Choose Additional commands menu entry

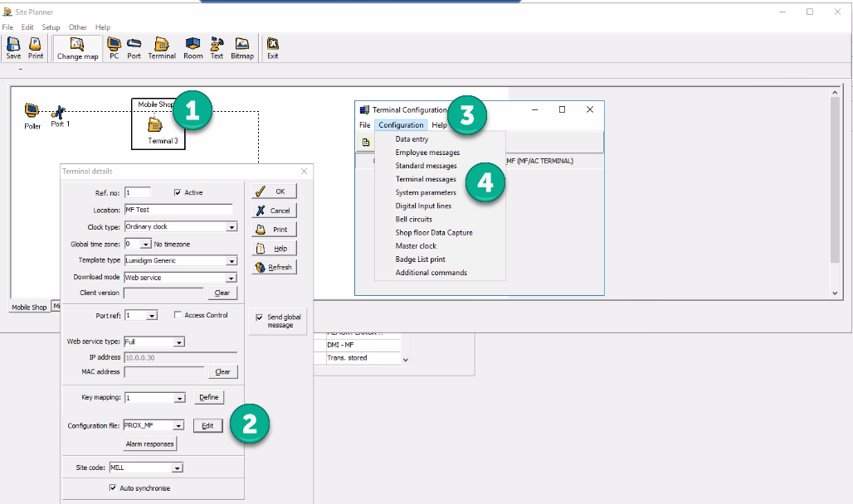431,273
